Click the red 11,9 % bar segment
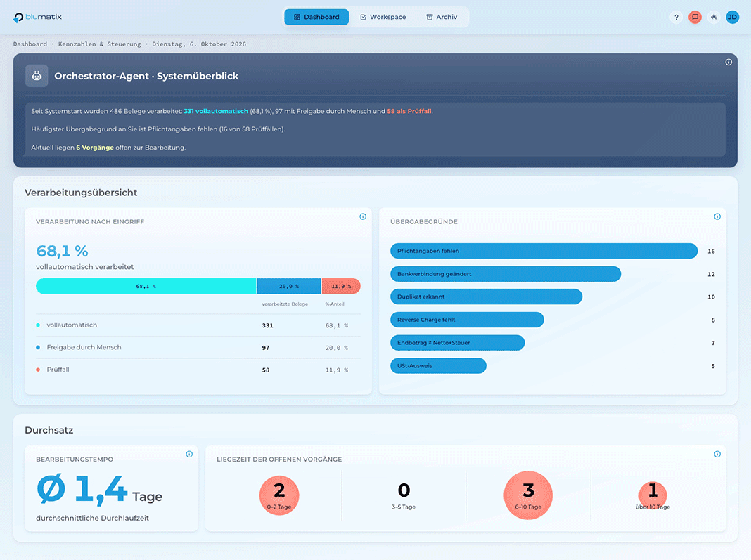Image resolution: width=751 pixels, height=560 pixels. [x=341, y=286]
